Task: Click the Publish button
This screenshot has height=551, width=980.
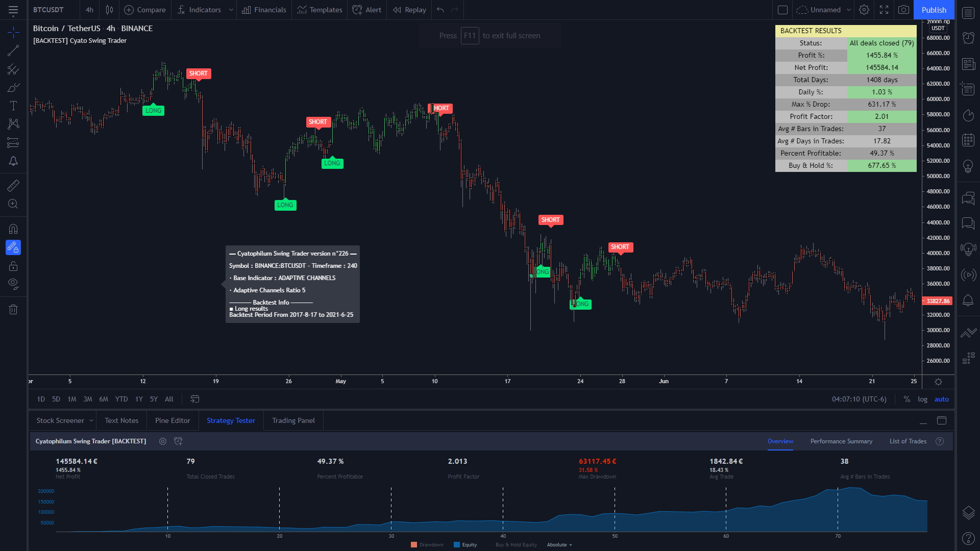Action: click(x=934, y=10)
